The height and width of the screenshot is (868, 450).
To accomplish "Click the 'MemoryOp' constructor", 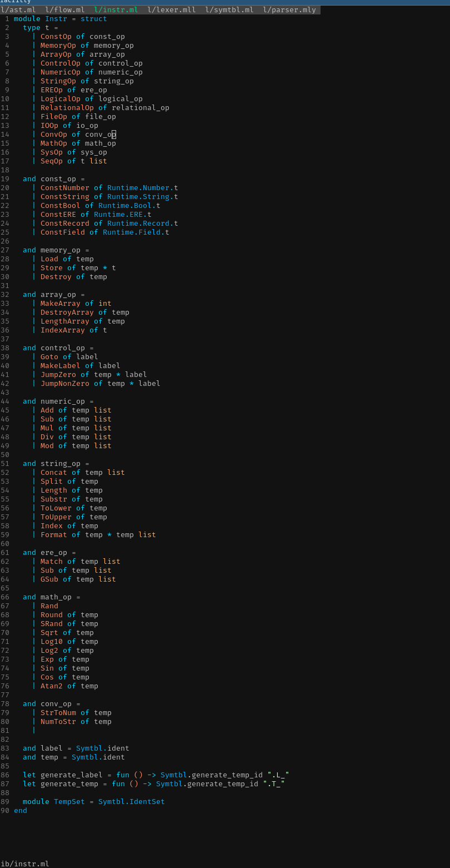I will pyautogui.click(x=58, y=46).
